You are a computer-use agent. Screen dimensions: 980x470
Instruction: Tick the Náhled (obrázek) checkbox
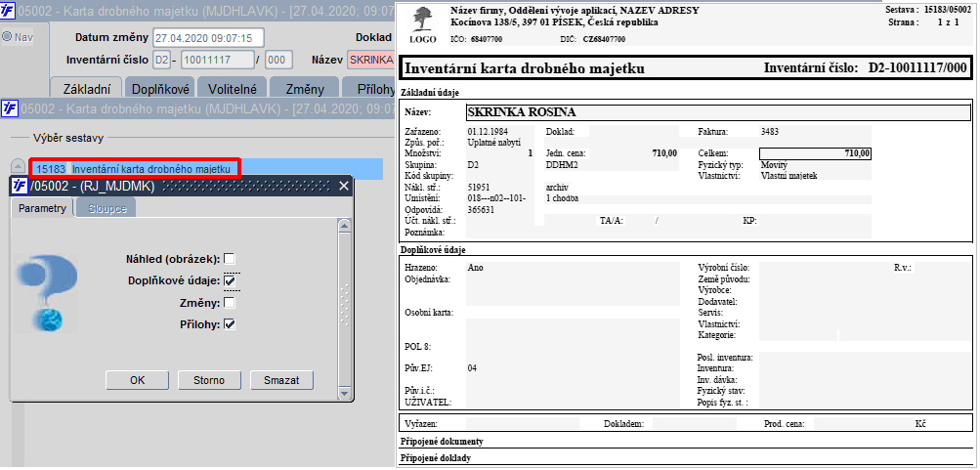pyautogui.click(x=230, y=259)
